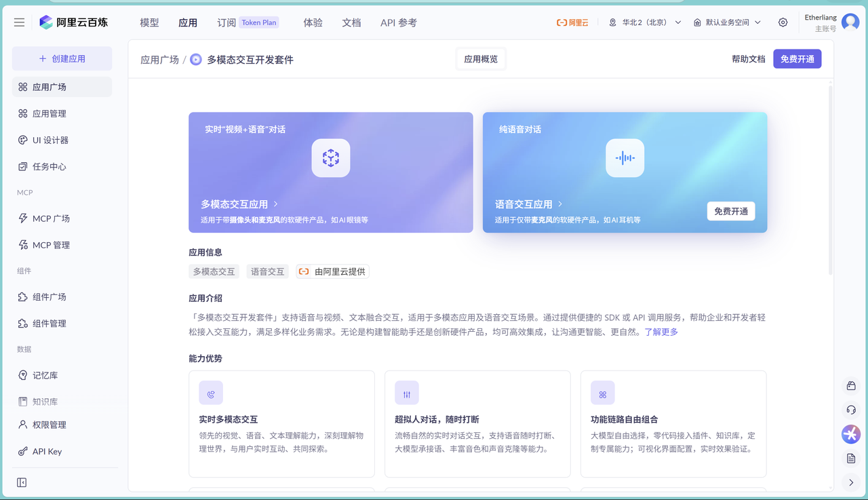Screen dimensions: 868x500
Task: Open the 文档 top menu
Action: coord(352,22)
